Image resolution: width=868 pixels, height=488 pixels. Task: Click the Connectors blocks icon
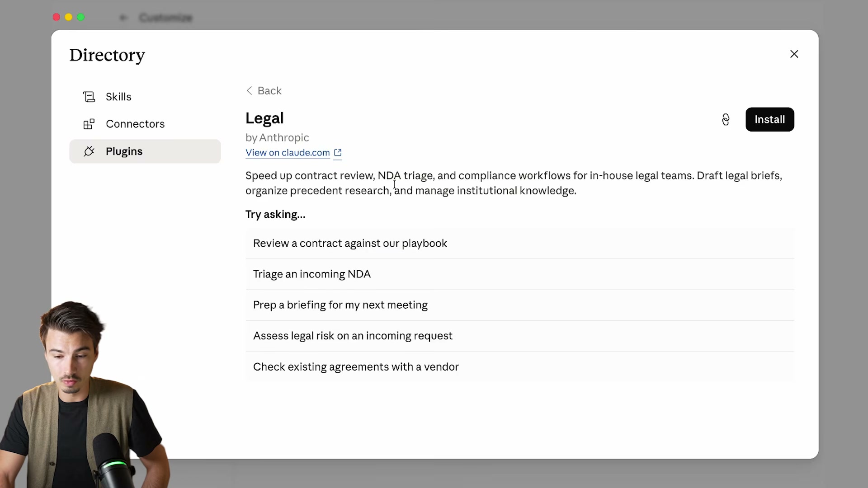[x=89, y=124]
